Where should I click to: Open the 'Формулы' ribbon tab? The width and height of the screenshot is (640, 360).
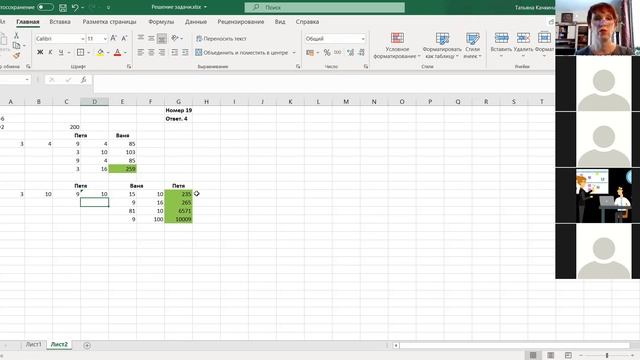[x=161, y=22]
